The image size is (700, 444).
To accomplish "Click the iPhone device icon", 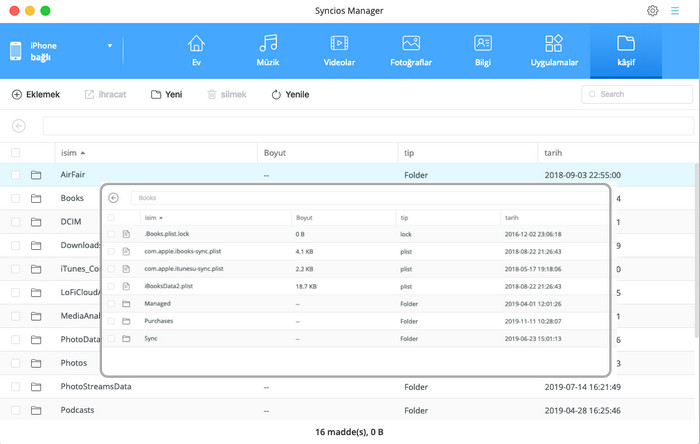I will click(16, 51).
